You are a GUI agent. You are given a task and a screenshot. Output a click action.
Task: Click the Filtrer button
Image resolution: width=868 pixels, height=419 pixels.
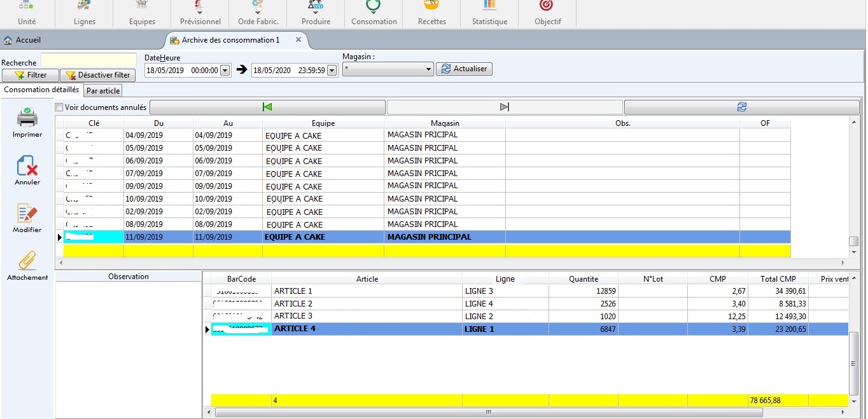point(31,75)
